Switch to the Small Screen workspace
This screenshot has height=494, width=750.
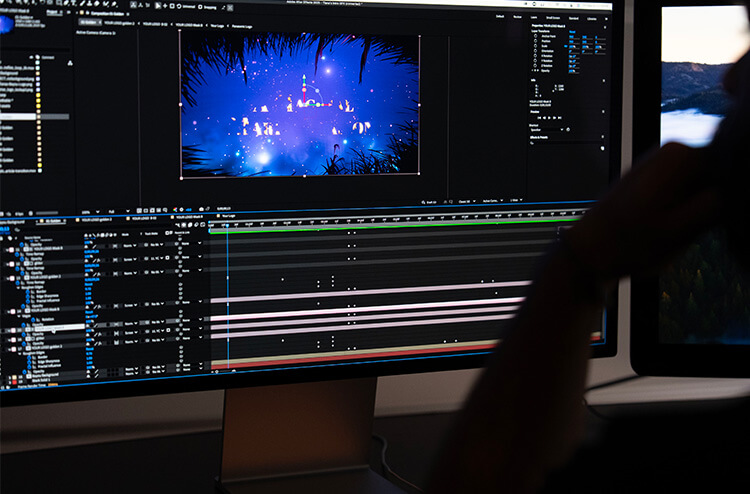(x=553, y=18)
